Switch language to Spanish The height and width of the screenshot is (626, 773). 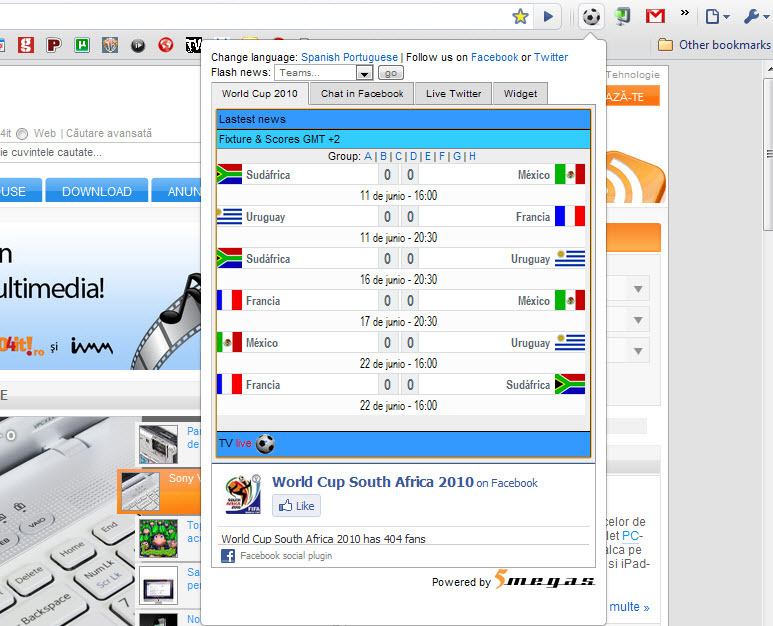tap(320, 57)
